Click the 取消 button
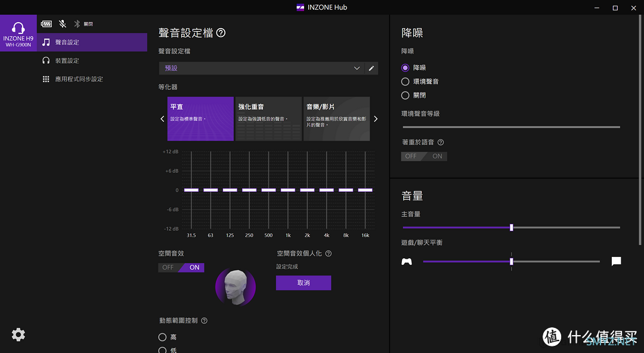This screenshot has width=644, height=353. 304,283
